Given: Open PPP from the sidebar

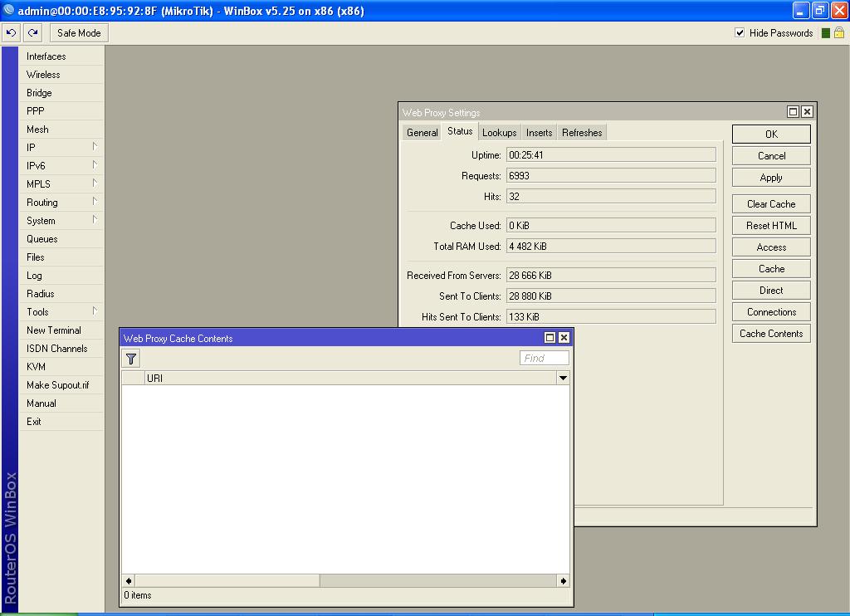Looking at the screenshot, I should click(61, 111).
